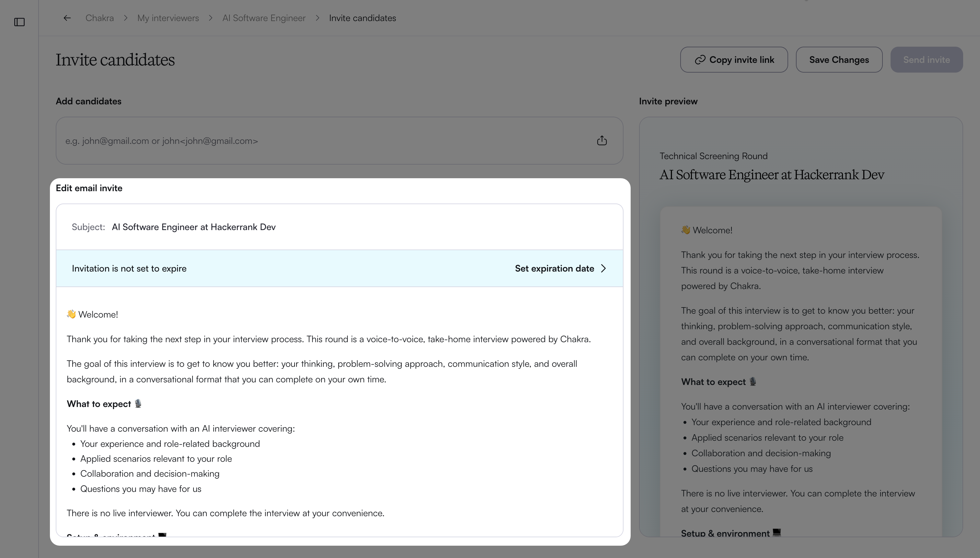Click the link icon in Copy invite link
980x558 pixels.
click(700, 60)
